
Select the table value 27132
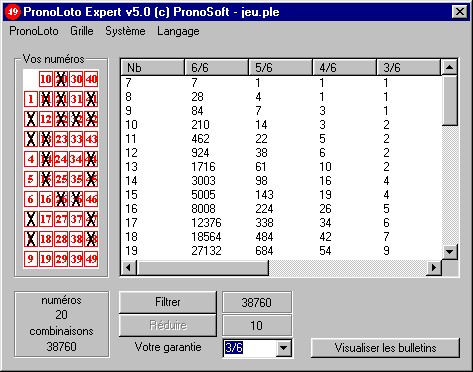click(206, 251)
